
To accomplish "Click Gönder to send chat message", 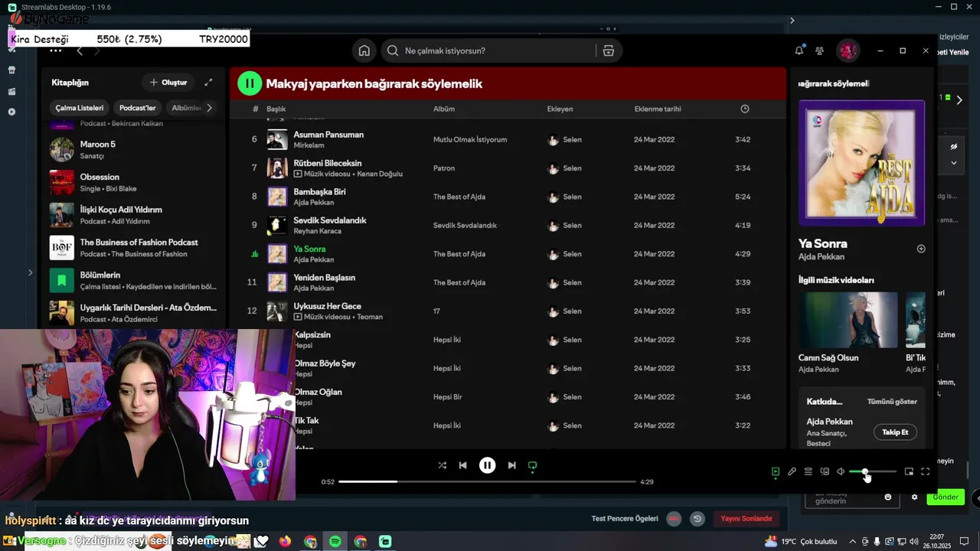I will coord(945,497).
